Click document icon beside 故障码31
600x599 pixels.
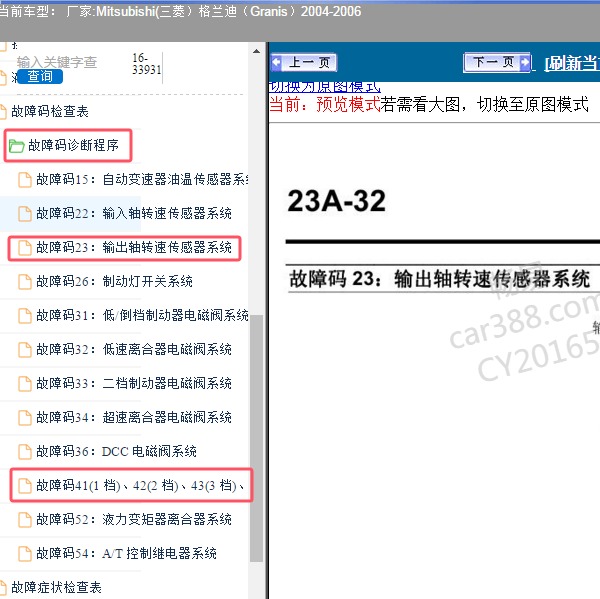[x=25, y=316]
